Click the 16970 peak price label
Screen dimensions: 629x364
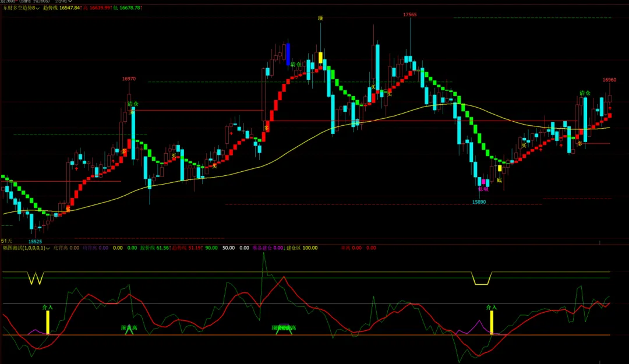point(129,79)
